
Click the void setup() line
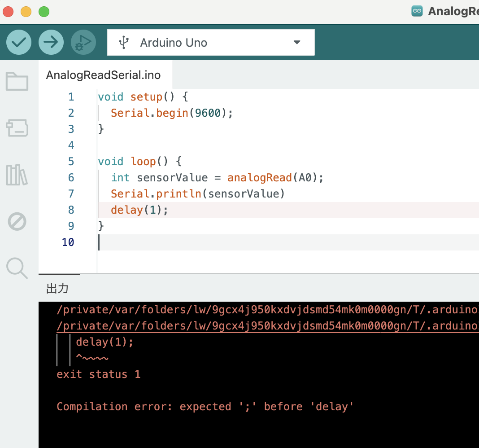tap(143, 97)
